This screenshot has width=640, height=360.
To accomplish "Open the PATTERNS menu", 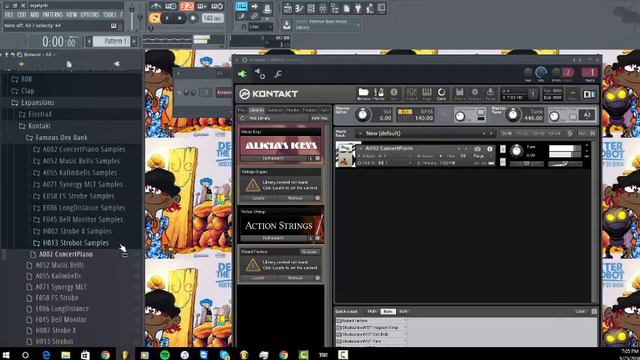I will [53, 15].
